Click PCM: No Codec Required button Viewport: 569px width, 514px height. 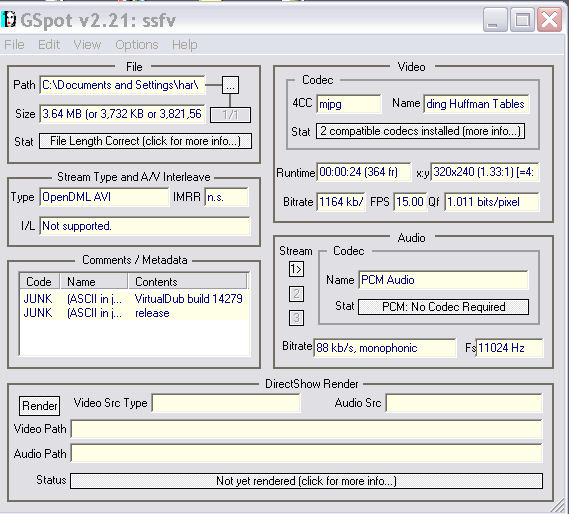click(x=443, y=307)
